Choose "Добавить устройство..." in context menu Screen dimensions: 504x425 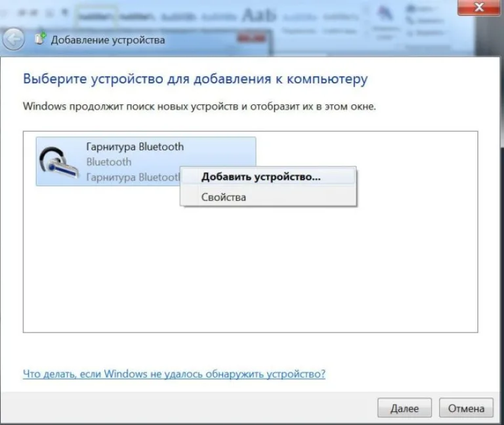coord(268,176)
